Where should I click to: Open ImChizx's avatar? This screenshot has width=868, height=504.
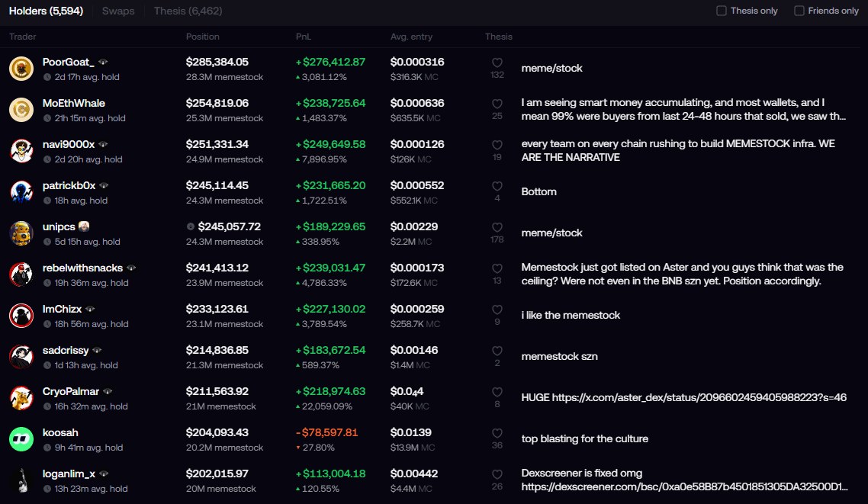click(x=21, y=316)
